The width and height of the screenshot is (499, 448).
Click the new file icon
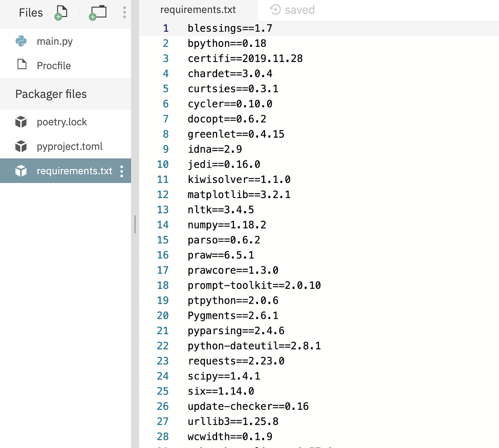click(x=61, y=12)
